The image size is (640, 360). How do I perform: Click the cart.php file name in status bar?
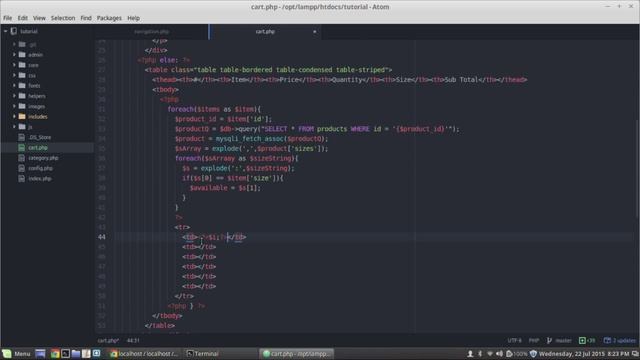pos(108,340)
